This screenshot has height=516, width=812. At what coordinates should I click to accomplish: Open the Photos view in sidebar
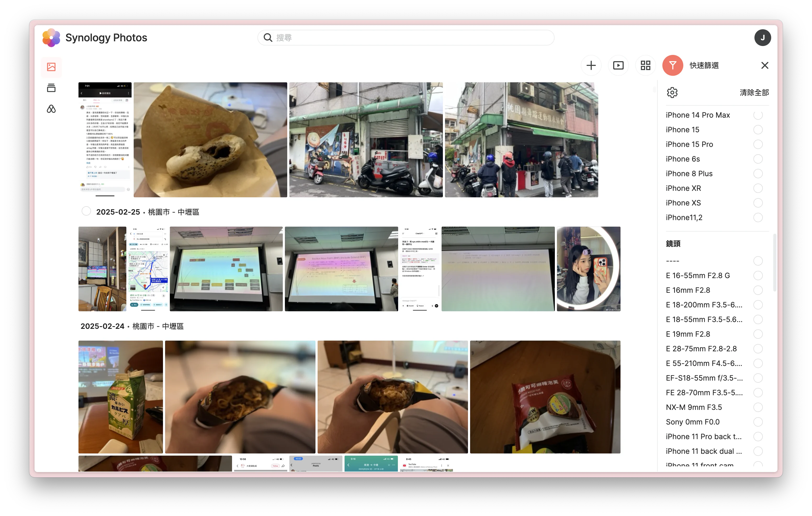[51, 67]
